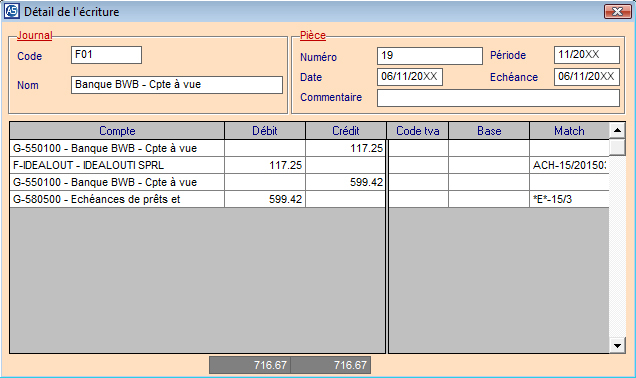Click the Base cell of the G-580500 row
Viewport: 636px width, 378px height.
(489, 200)
